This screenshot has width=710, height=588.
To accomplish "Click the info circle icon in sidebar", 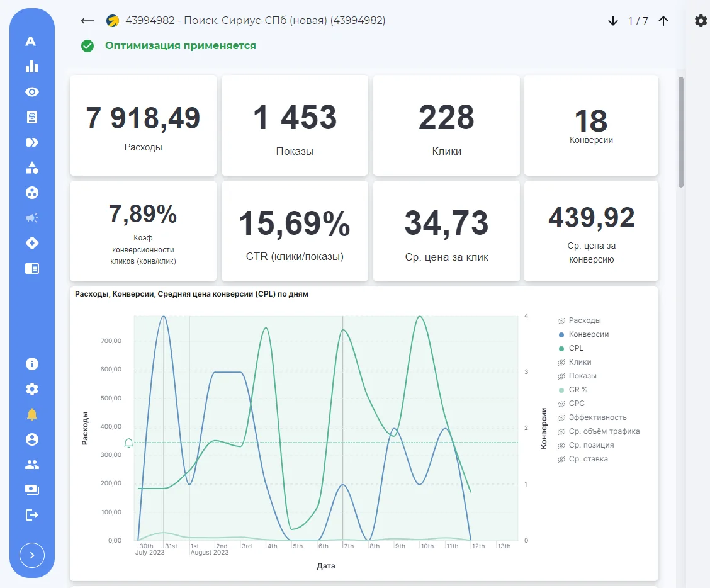I will click(31, 364).
